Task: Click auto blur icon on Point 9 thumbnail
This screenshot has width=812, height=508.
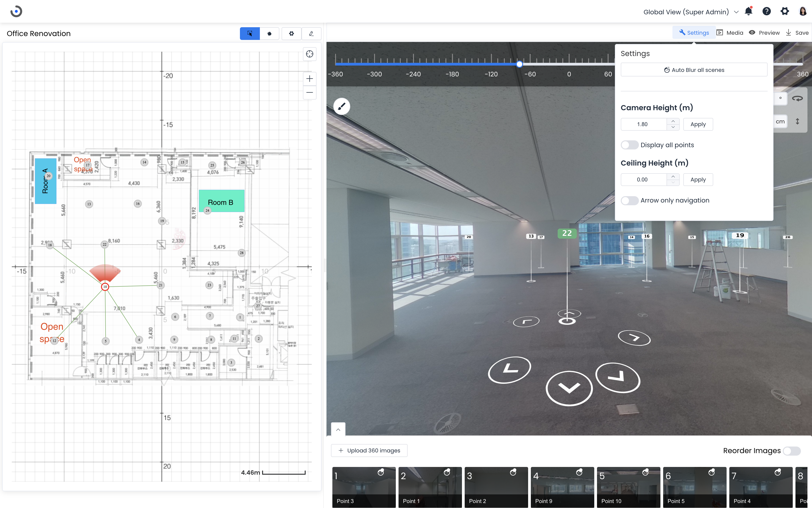Action: point(579,472)
